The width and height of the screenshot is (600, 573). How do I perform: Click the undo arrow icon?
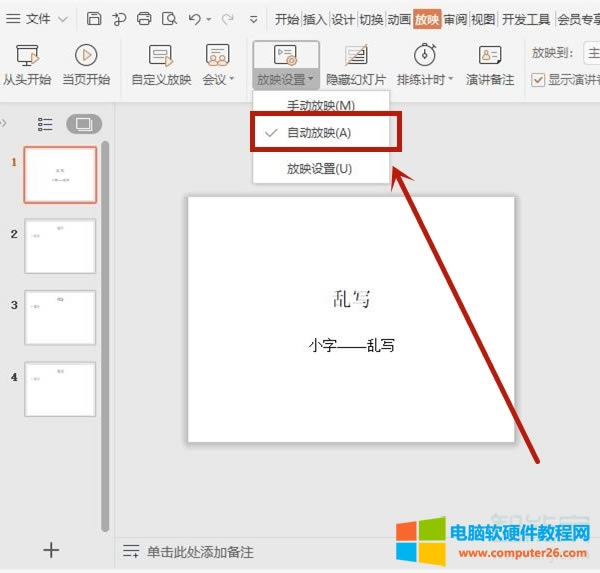[194, 19]
